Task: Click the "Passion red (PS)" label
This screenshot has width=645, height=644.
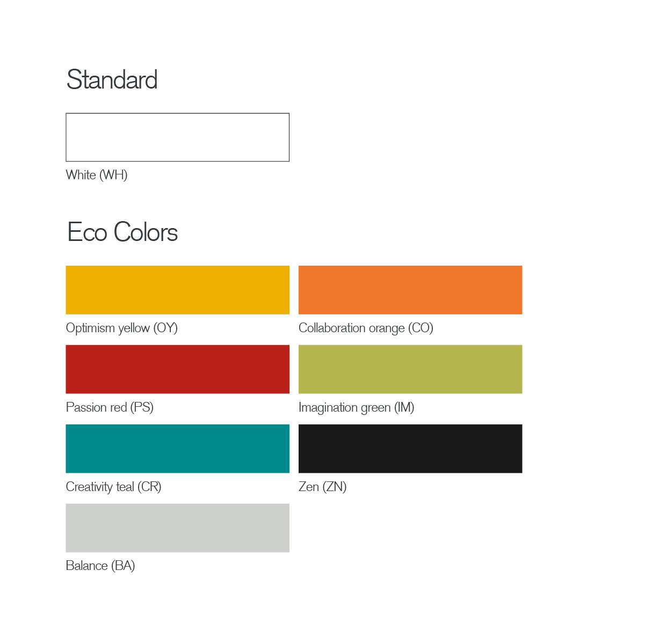Action: (110, 407)
